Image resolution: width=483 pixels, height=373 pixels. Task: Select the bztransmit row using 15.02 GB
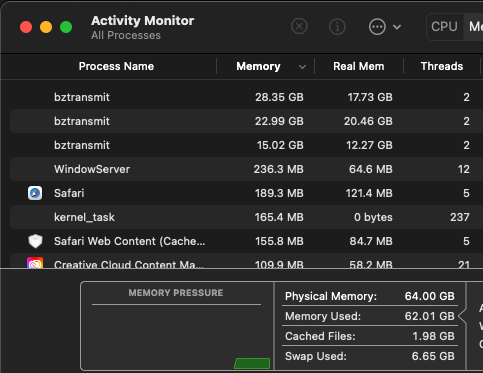click(246, 145)
